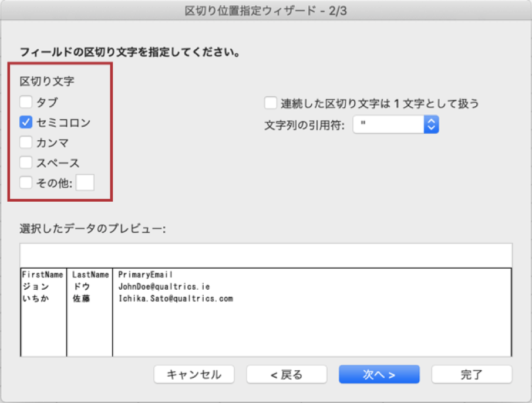
Task: Open the 文字列の引用符 dropdown
Action: (x=396, y=124)
